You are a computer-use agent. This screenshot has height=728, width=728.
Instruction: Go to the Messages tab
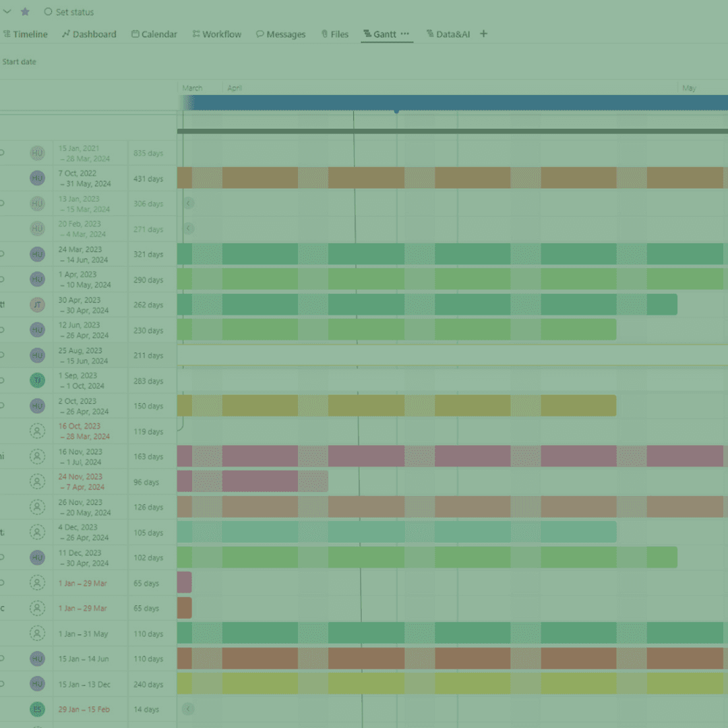tap(280, 34)
